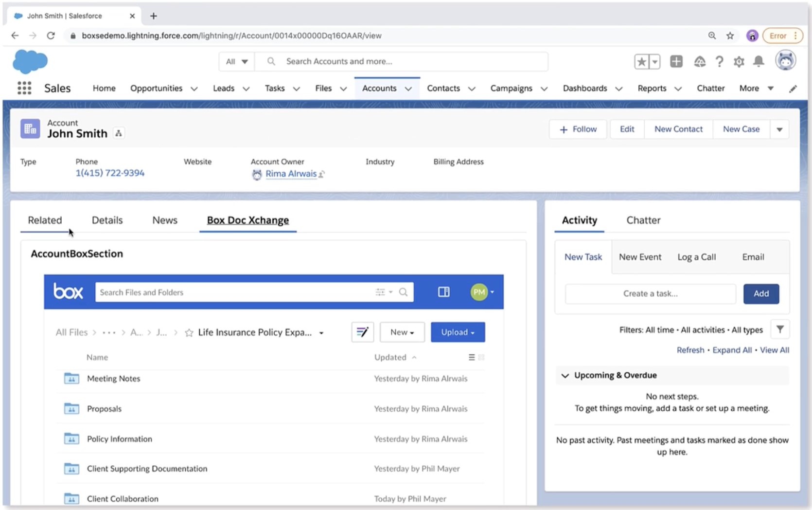Click Add to create the task
Viewport: 812px width, 510px height.
pos(761,294)
